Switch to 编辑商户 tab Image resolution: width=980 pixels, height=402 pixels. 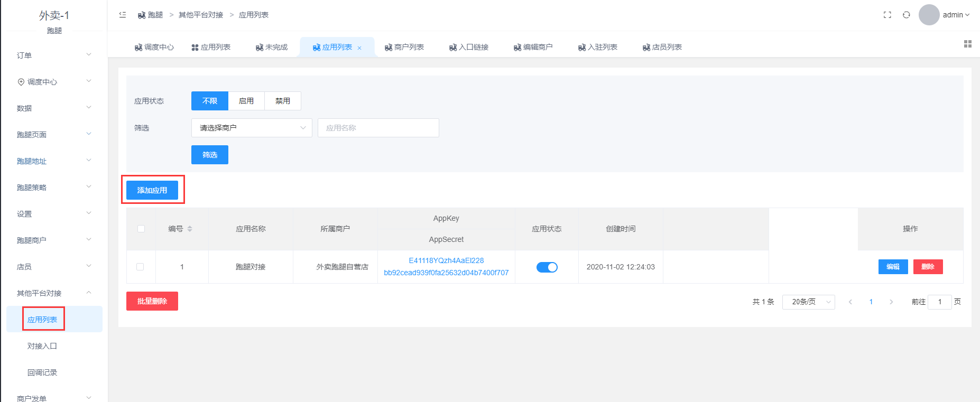coord(533,47)
